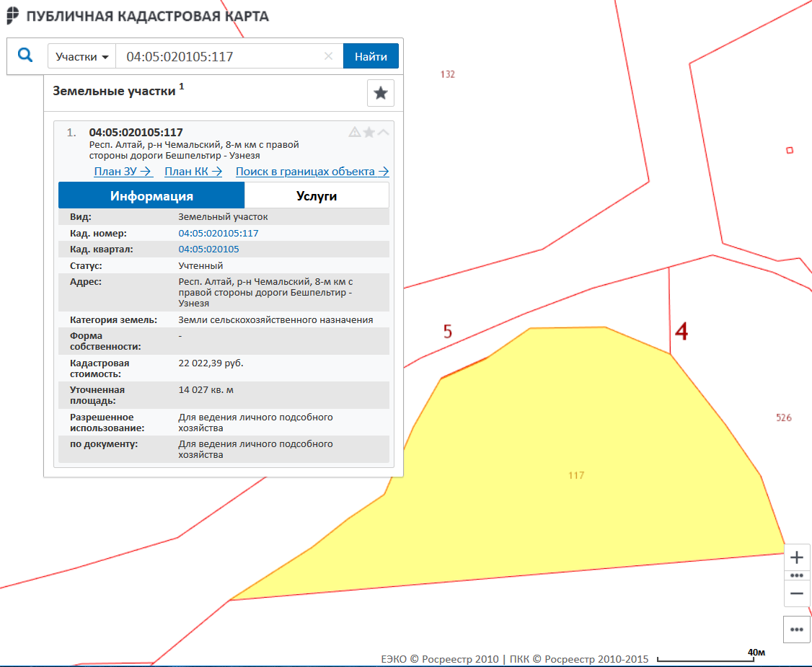This screenshot has height=667, width=812.
Task: Collapse the result card with chevron
Action: 383,133
